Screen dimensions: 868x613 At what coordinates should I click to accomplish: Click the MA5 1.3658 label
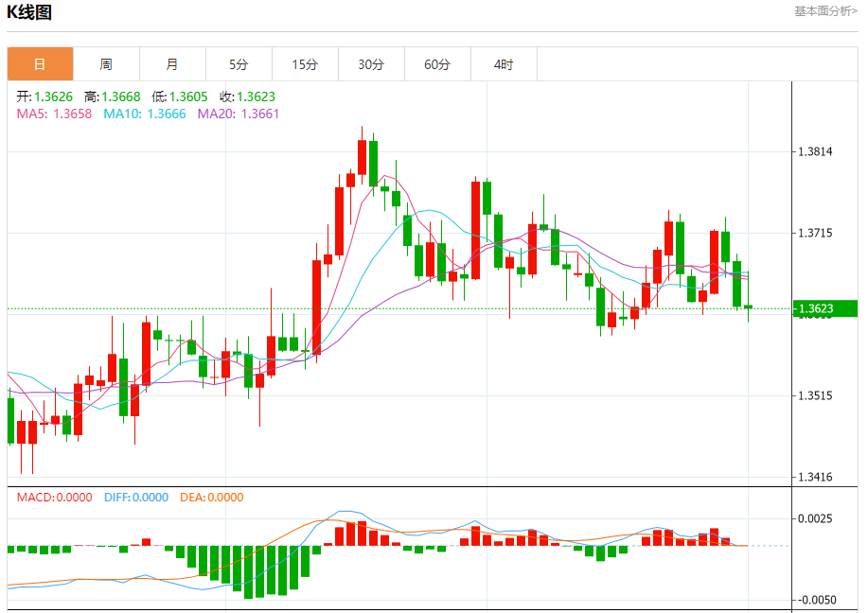[54, 114]
